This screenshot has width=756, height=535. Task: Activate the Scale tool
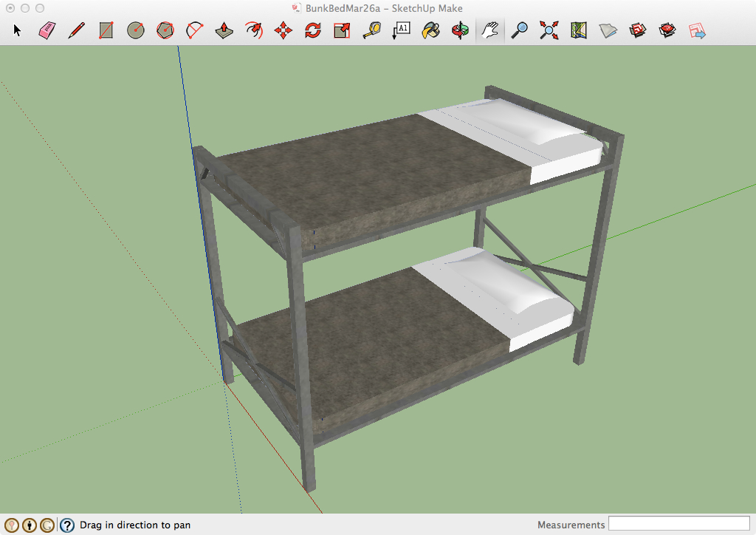342,30
